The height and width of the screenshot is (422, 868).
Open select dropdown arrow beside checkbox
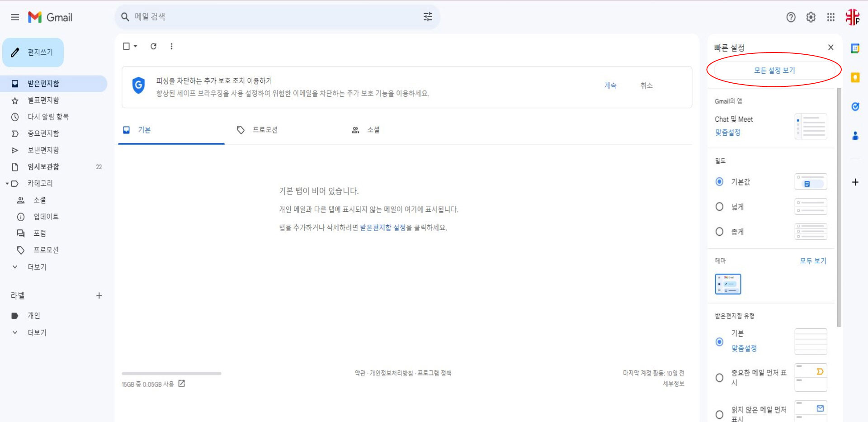135,46
